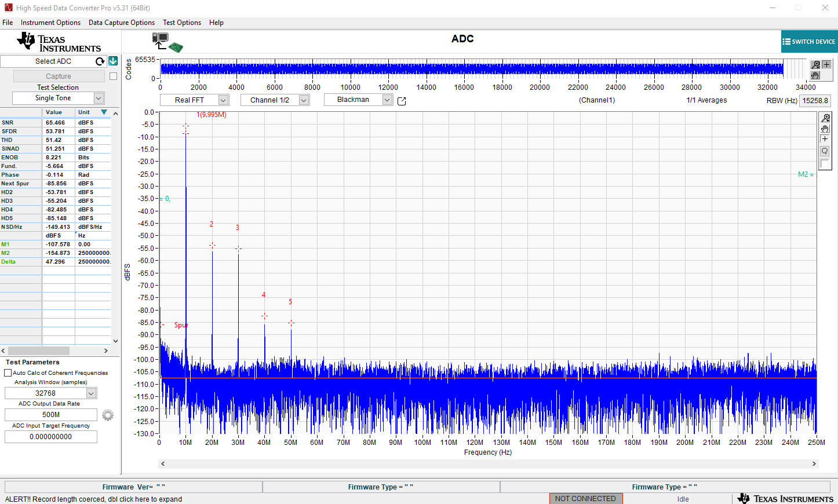Select the FFT plot pan hand tool
Image resolution: width=838 pixels, height=504 pixels.
825,129
